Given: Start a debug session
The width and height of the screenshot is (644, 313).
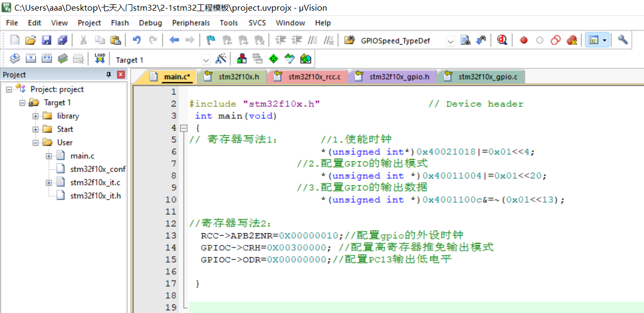Looking at the screenshot, I should (x=501, y=40).
